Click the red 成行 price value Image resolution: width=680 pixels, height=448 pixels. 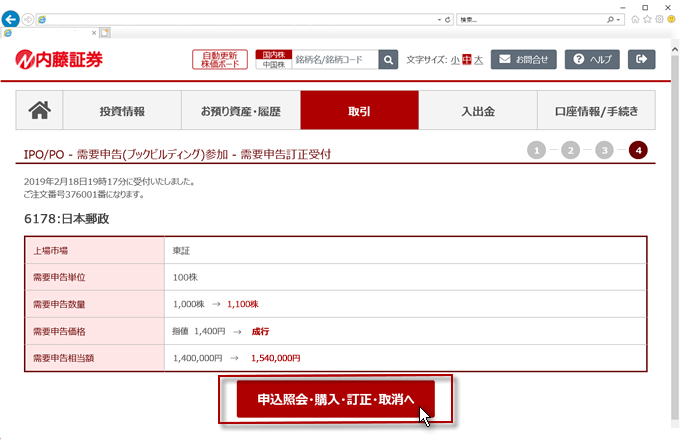(260, 331)
